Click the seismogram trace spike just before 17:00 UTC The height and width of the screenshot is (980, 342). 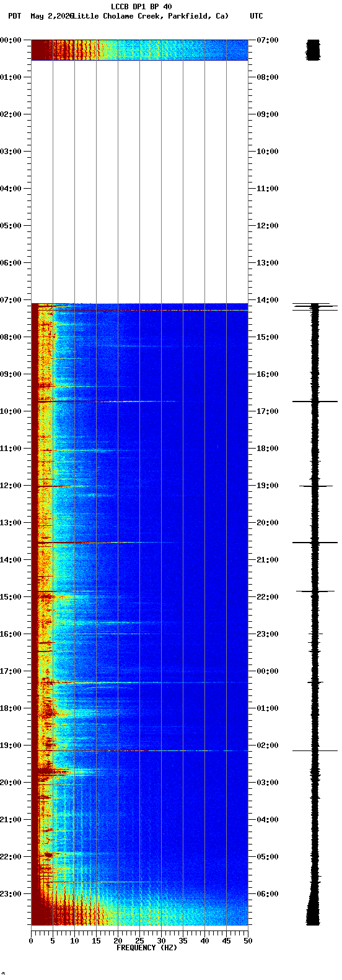pos(315,402)
